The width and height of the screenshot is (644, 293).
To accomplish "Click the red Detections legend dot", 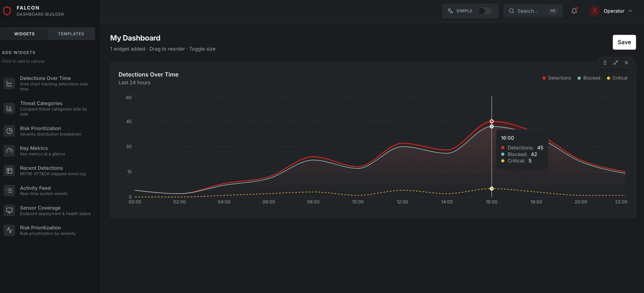I will click(544, 78).
